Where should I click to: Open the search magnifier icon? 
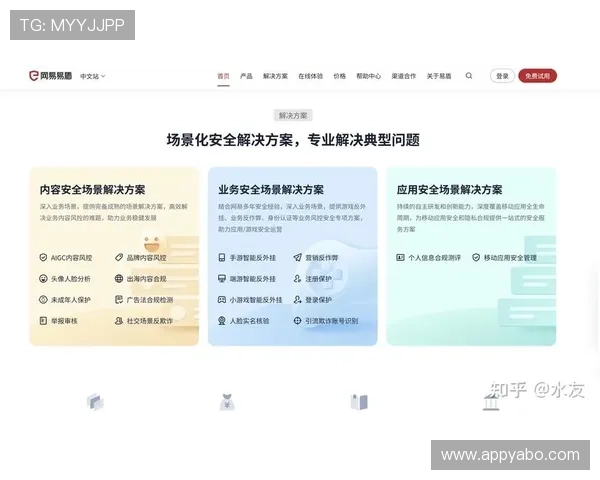pyautogui.click(x=469, y=76)
